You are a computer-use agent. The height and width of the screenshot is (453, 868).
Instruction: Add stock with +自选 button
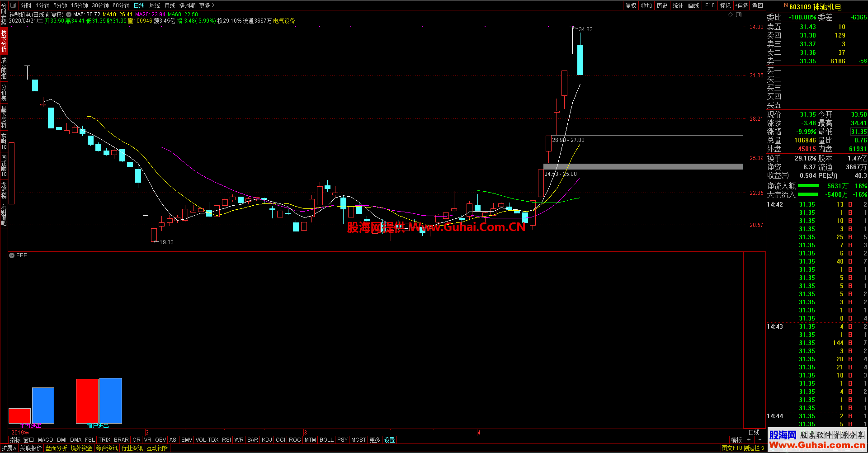[741, 5]
